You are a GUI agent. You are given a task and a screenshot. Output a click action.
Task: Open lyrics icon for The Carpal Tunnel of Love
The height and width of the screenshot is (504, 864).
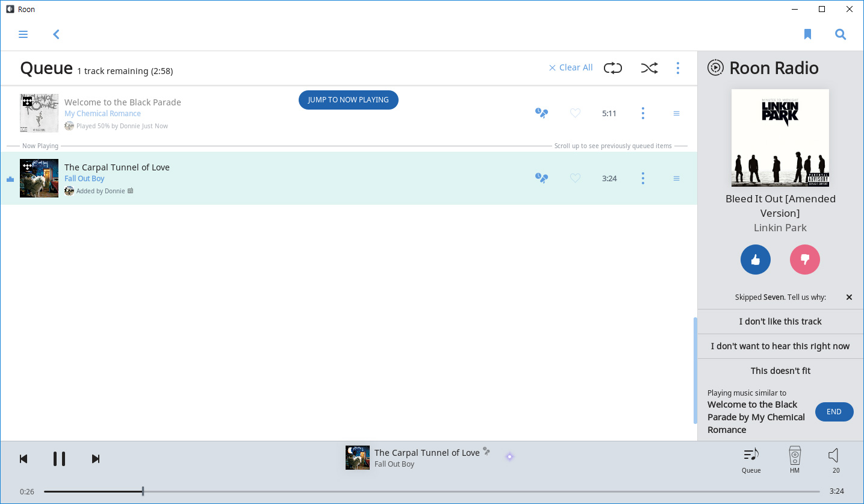click(x=542, y=178)
